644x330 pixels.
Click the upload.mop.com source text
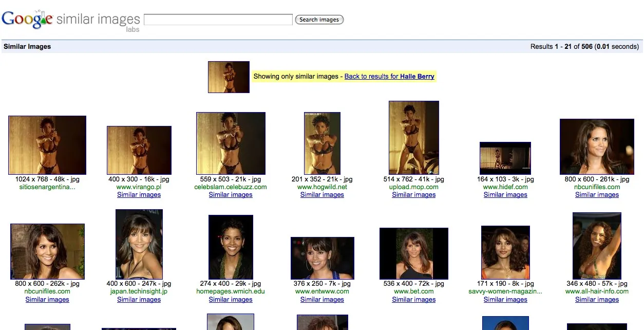(x=414, y=187)
